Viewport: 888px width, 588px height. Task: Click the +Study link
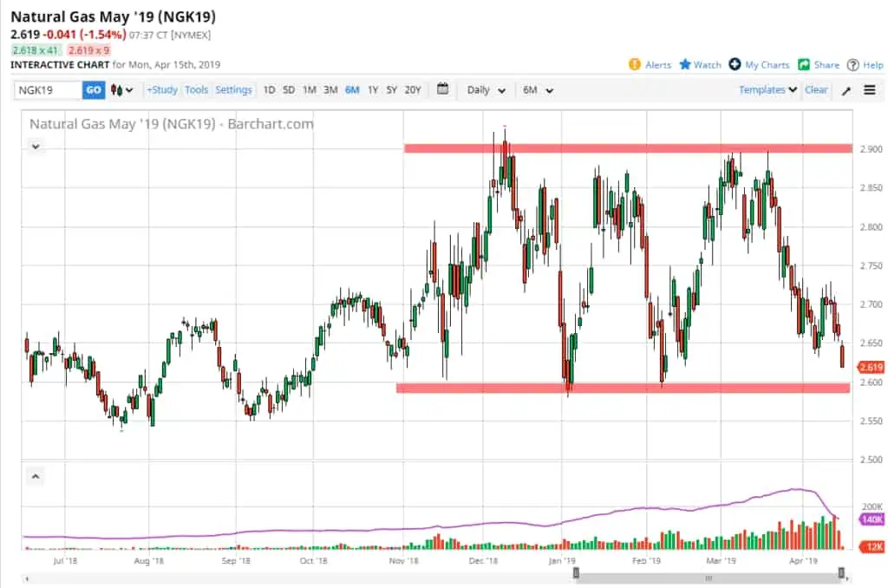[x=162, y=89]
